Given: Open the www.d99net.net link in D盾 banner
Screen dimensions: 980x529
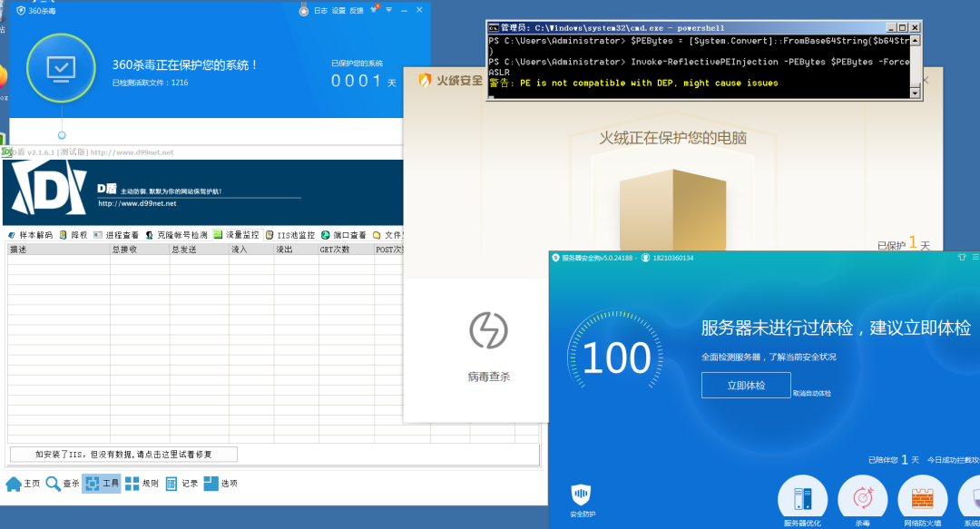Looking at the screenshot, I should click(137, 204).
